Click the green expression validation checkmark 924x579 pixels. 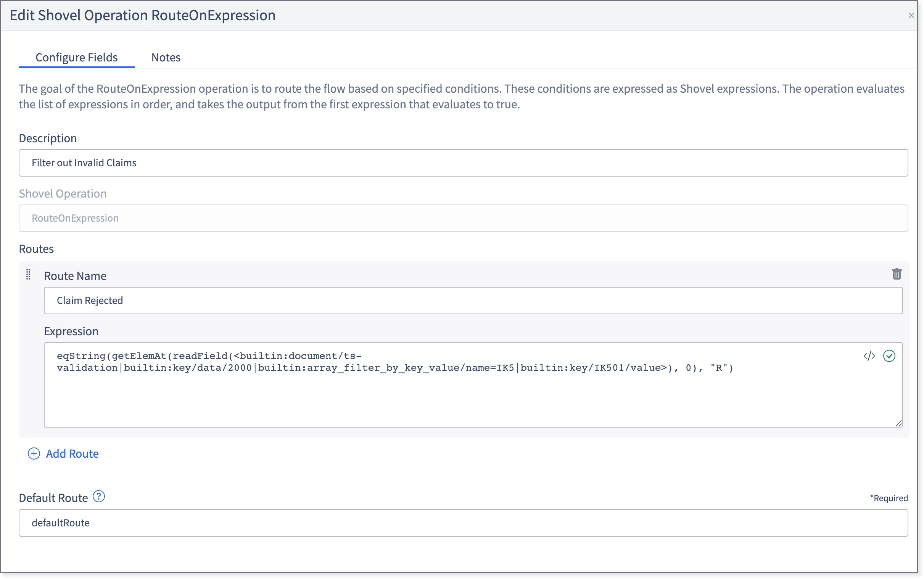(x=889, y=356)
